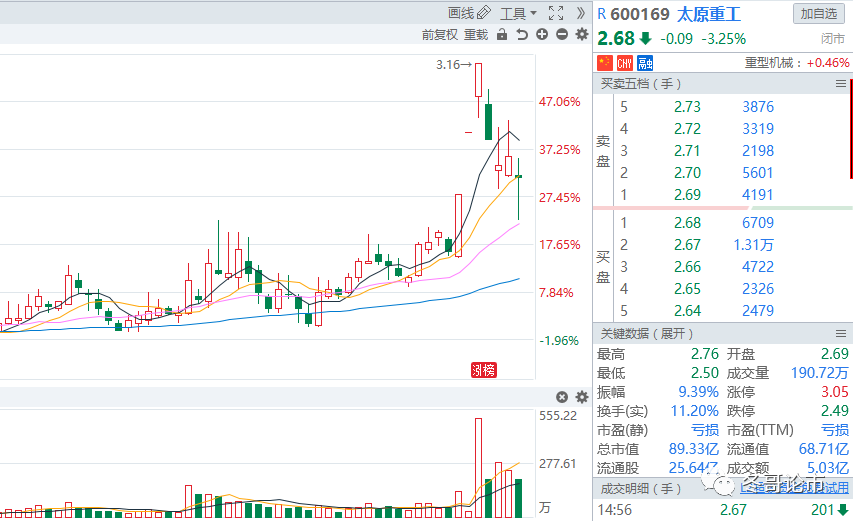This screenshot has height=521, width=853.
Task: Select buy level 1 price 2.68
Action: 687,223
